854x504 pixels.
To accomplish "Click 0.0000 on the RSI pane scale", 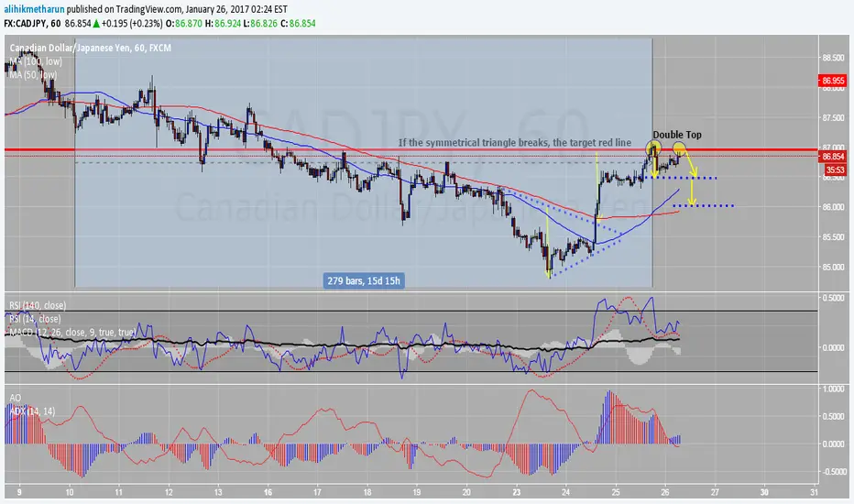I will tap(834, 347).
